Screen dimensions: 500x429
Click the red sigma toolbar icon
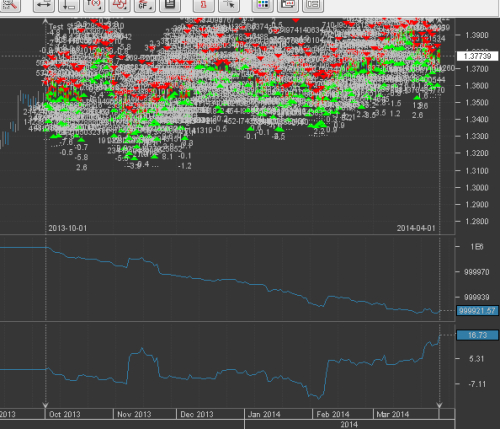204,5
